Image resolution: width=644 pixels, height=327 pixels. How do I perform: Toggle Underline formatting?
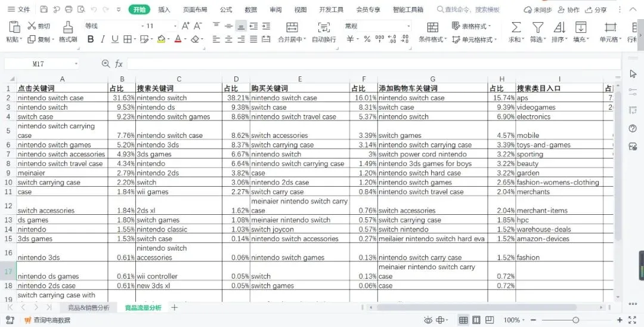pos(115,39)
